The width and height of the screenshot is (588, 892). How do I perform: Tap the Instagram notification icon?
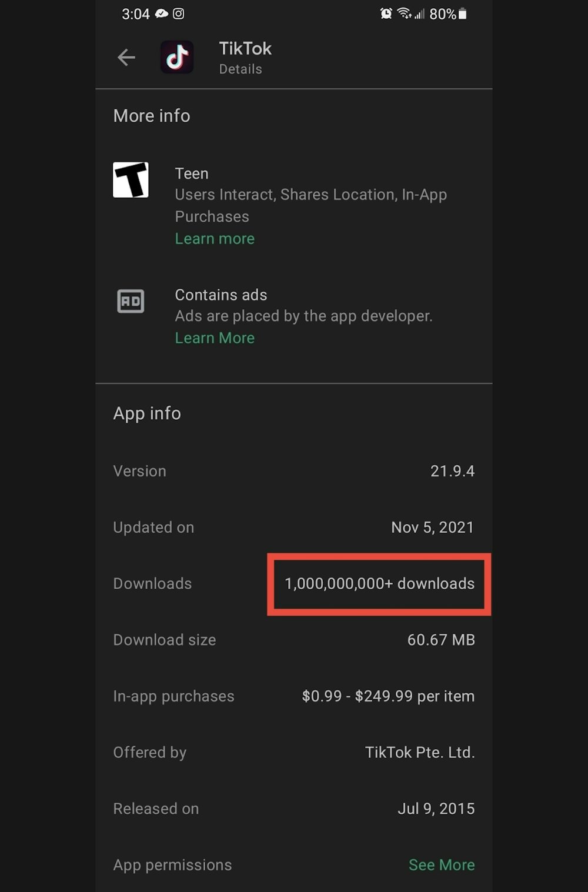pos(179,14)
